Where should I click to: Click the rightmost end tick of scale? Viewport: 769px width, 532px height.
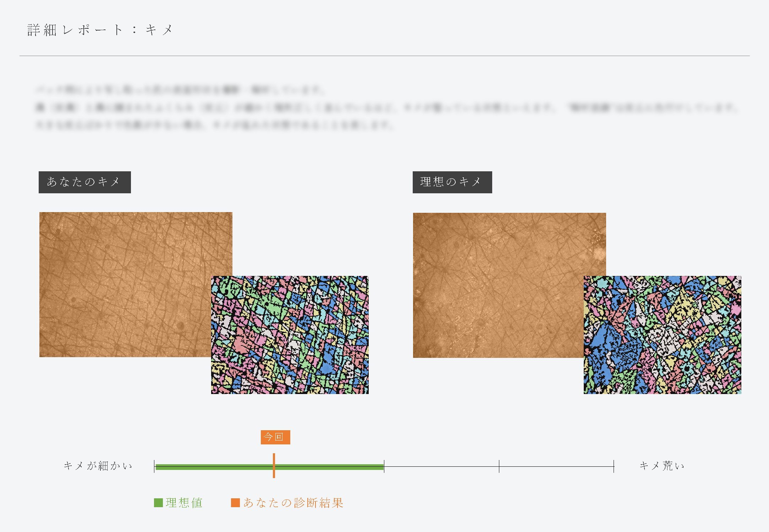coord(614,466)
